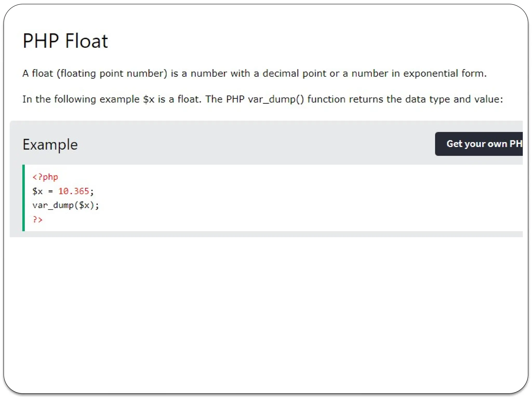Click the green bar beside the code block

[24, 198]
